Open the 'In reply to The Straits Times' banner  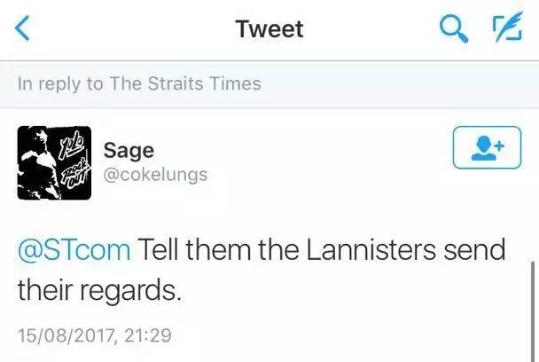(x=270, y=85)
